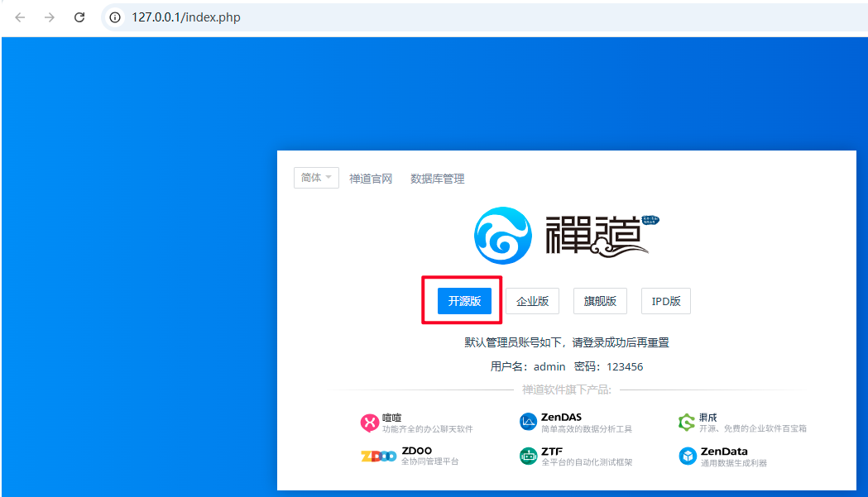Screen dimensions: 868x497
Task: Open the 禅道官网 link
Action: 371,179
